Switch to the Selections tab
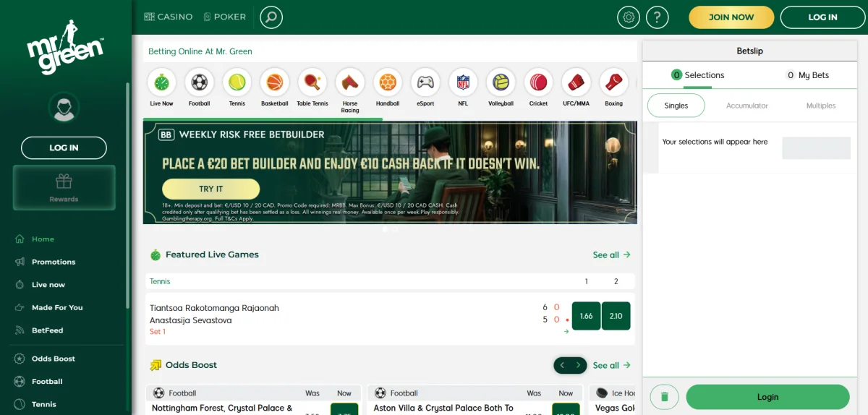Image resolution: width=868 pixels, height=415 pixels. [x=697, y=75]
